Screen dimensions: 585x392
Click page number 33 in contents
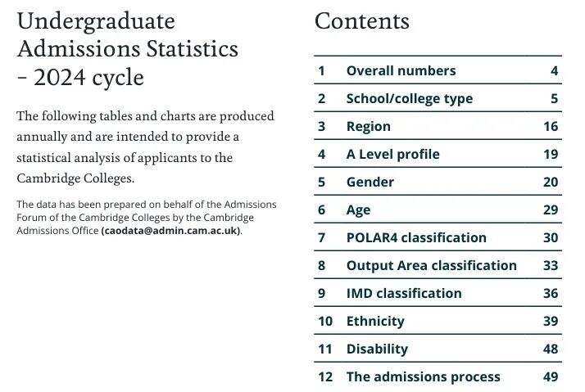pos(550,265)
